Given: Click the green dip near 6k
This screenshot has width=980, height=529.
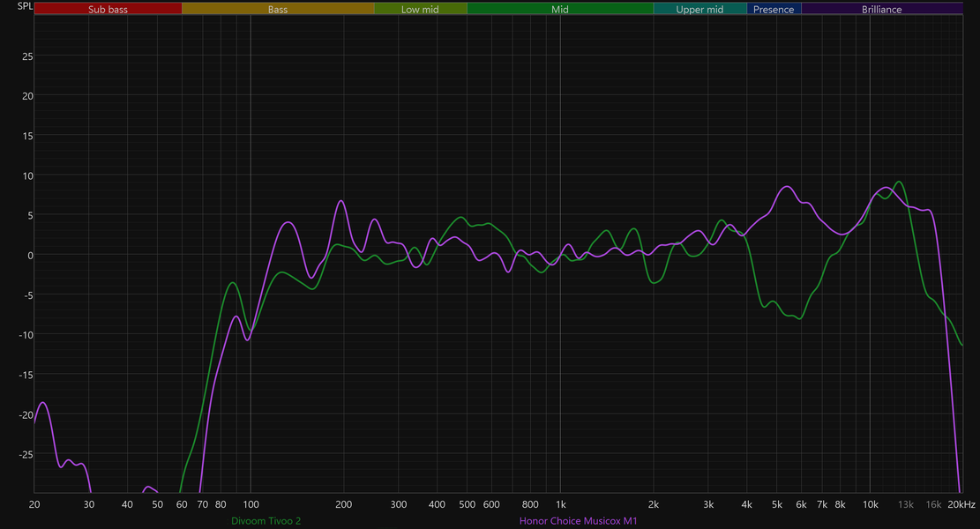Looking at the screenshot, I should point(799,318).
